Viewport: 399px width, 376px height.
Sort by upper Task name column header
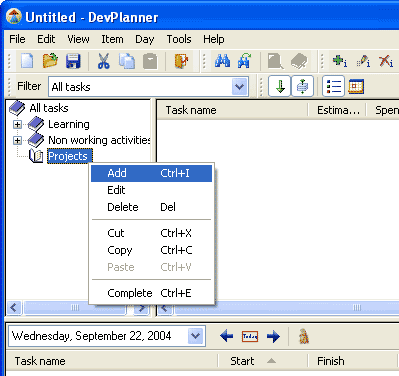(x=232, y=110)
